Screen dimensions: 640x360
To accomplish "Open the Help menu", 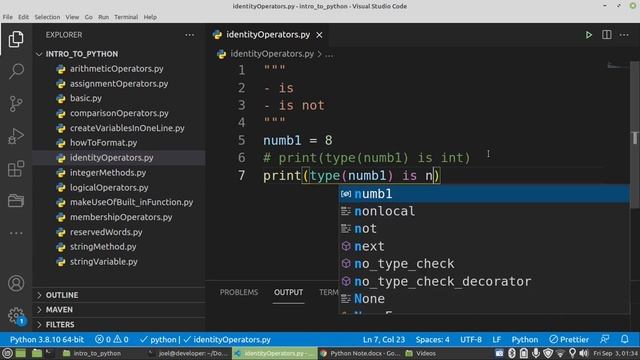I will point(150,17).
